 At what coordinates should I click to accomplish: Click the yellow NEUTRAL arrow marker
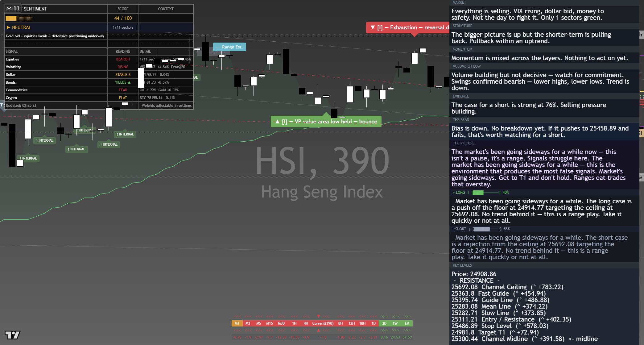8,27
